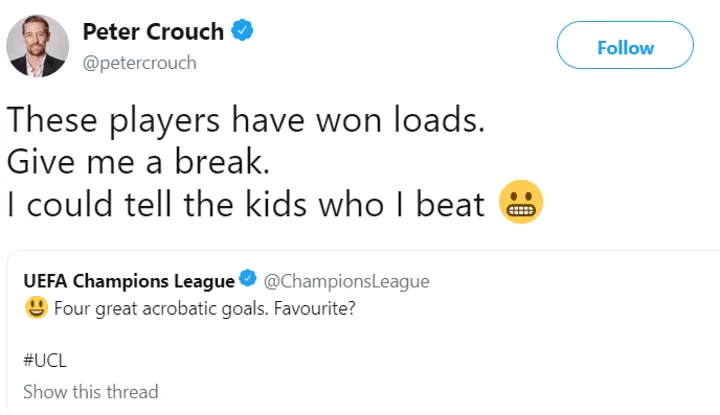Click the @ChampionsLeague handle

(x=347, y=281)
